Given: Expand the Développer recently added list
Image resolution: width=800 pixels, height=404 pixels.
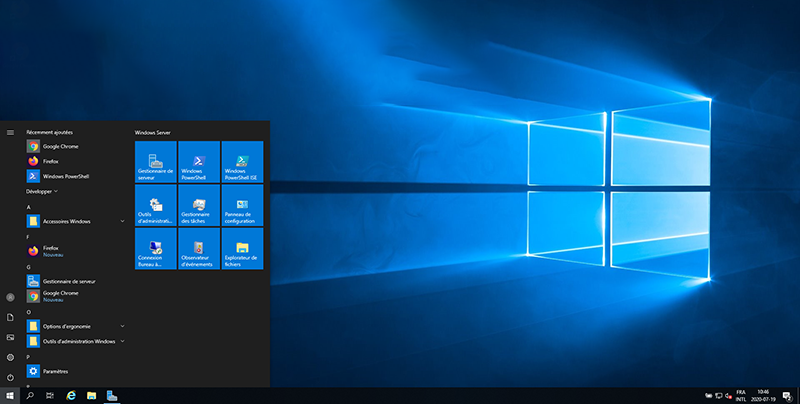Looking at the screenshot, I should pyautogui.click(x=42, y=191).
